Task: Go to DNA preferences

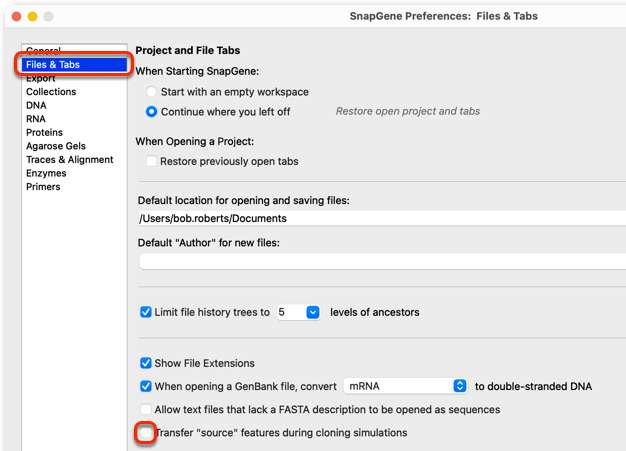Action: (36, 105)
